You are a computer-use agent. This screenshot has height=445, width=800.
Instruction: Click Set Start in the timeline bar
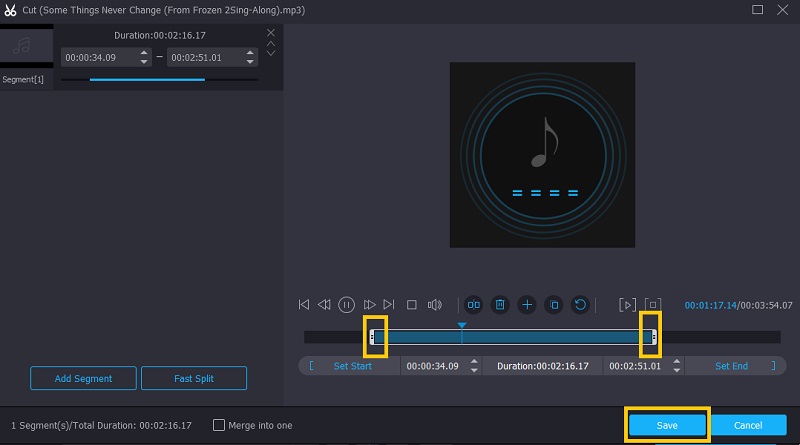click(x=352, y=366)
